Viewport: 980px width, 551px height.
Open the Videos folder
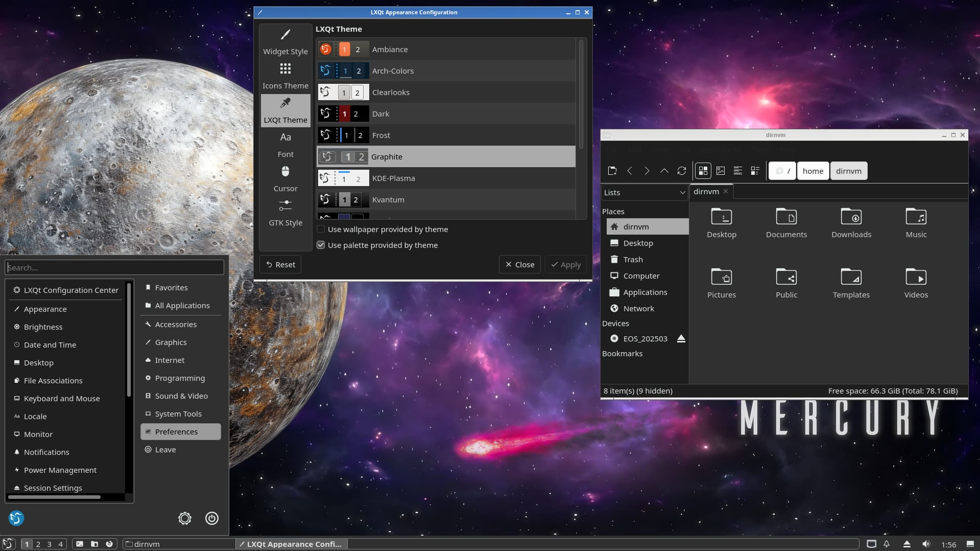(916, 283)
